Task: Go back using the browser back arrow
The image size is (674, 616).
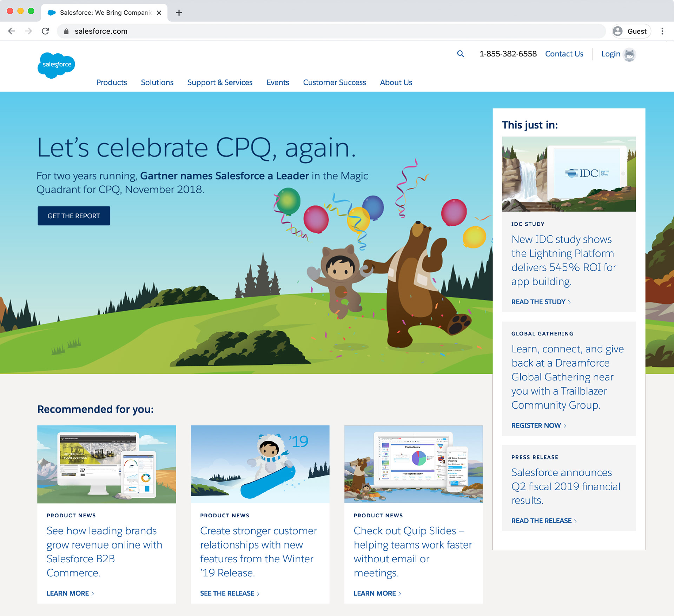Action: point(12,31)
